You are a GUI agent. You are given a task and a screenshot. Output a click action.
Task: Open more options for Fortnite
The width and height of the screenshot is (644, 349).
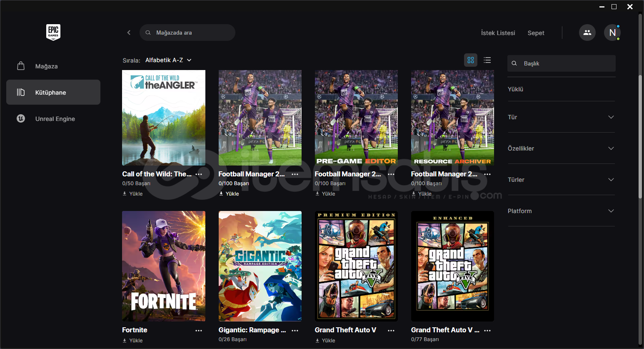pyautogui.click(x=199, y=330)
